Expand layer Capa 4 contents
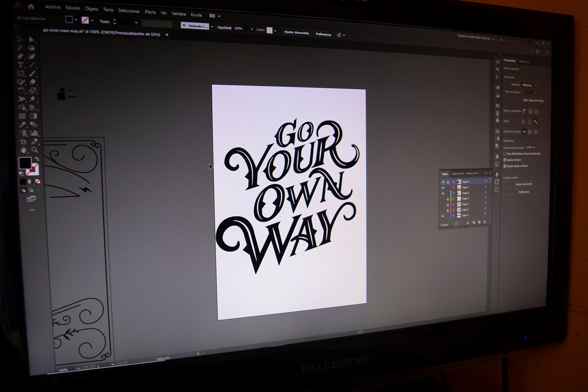 pyautogui.click(x=454, y=182)
